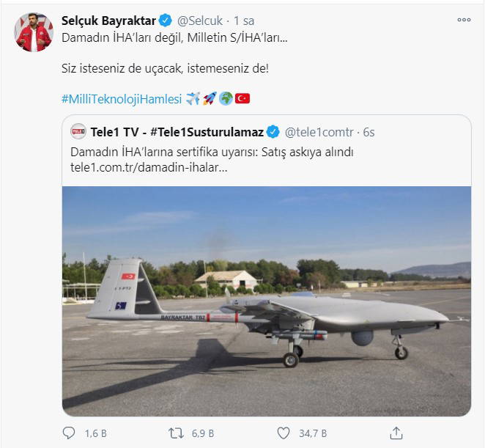Open the Bayraktar drone photo
The width and height of the screenshot is (485, 448).
click(266, 301)
